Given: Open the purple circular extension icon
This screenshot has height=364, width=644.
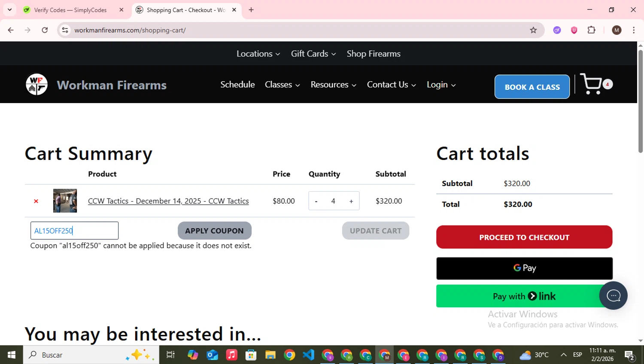Looking at the screenshot, I should point(557,30).
